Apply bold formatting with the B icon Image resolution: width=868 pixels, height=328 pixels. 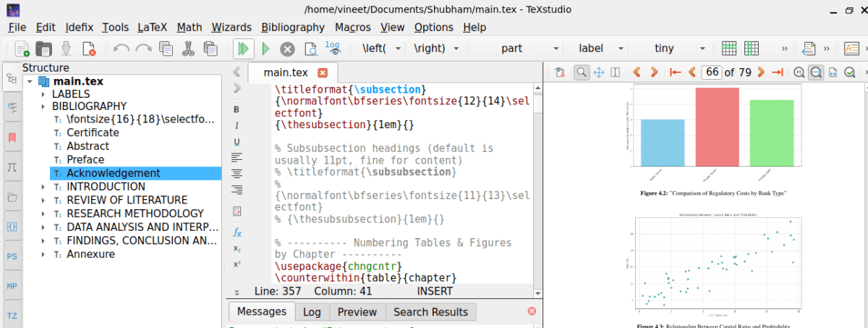(237, 109)
